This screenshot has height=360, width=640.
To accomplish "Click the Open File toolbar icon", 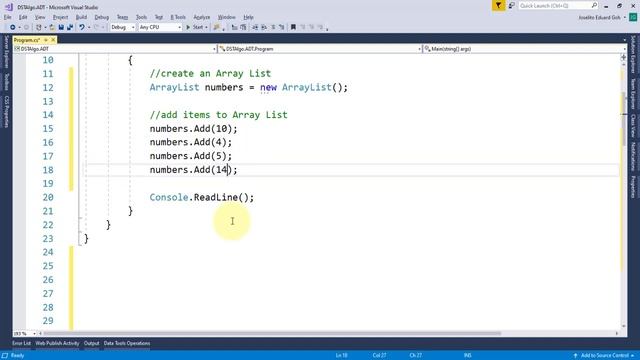I will (x=52, y=27).
